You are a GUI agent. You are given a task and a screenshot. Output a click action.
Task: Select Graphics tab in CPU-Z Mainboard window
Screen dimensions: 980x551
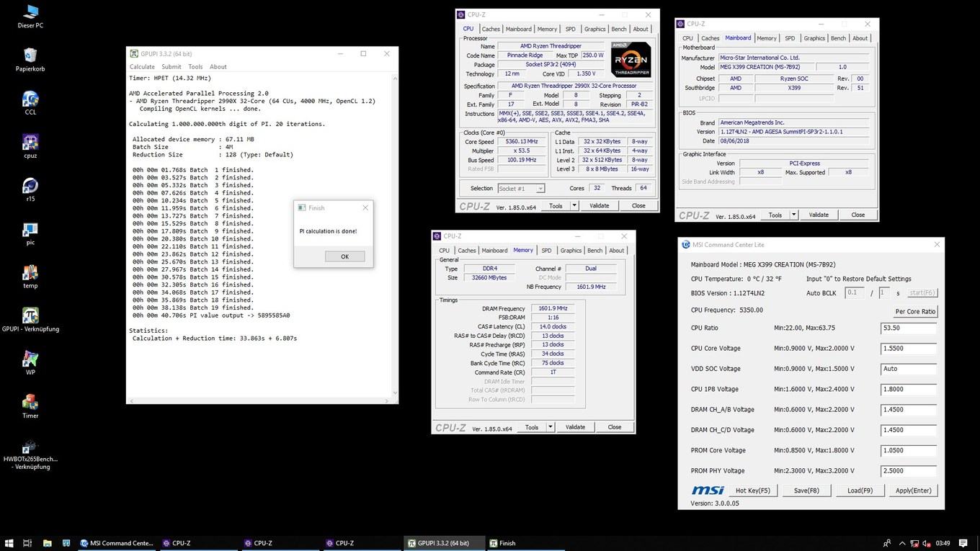(x=814, y=38)
